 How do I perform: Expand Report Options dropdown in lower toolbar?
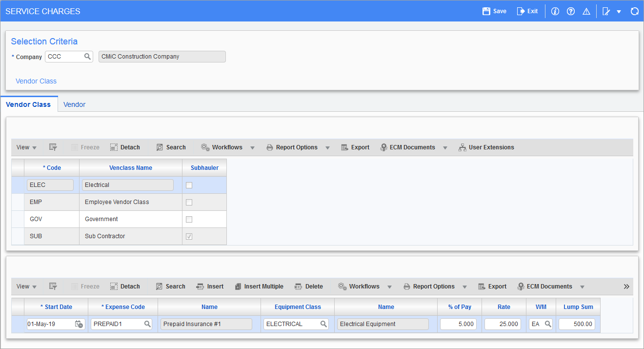(464, 287)
